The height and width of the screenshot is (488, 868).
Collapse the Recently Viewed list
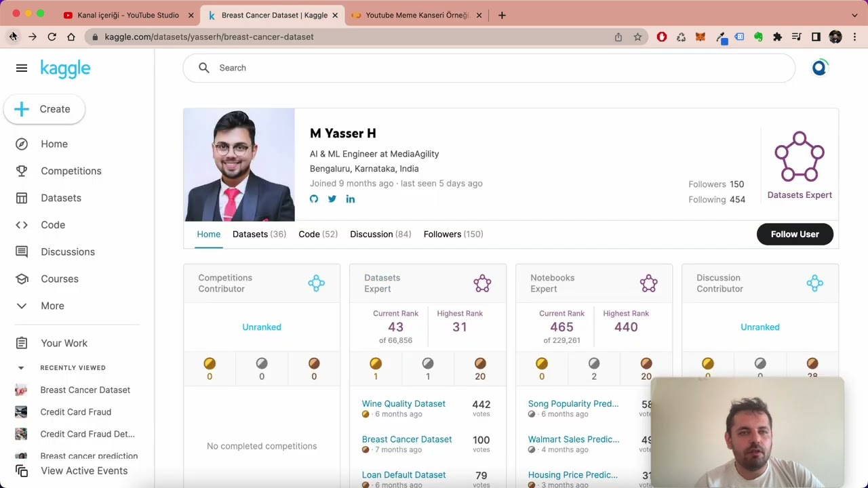pos(21,368)
